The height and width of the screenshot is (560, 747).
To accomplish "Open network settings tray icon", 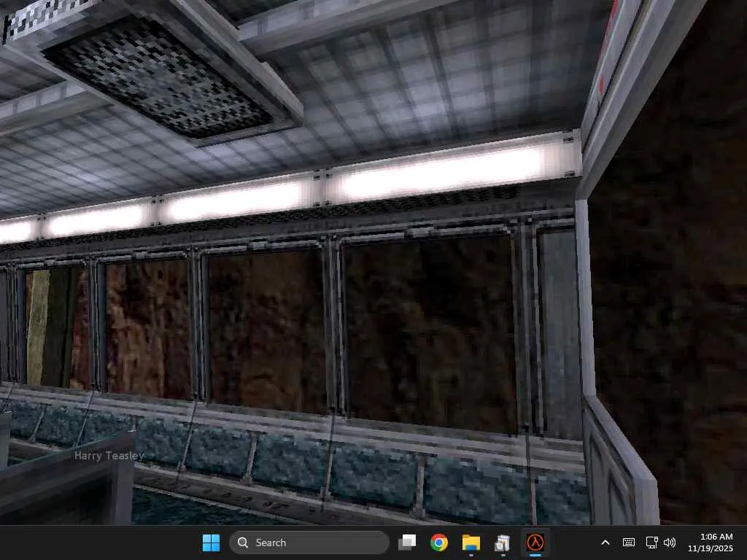I will 651,542.
